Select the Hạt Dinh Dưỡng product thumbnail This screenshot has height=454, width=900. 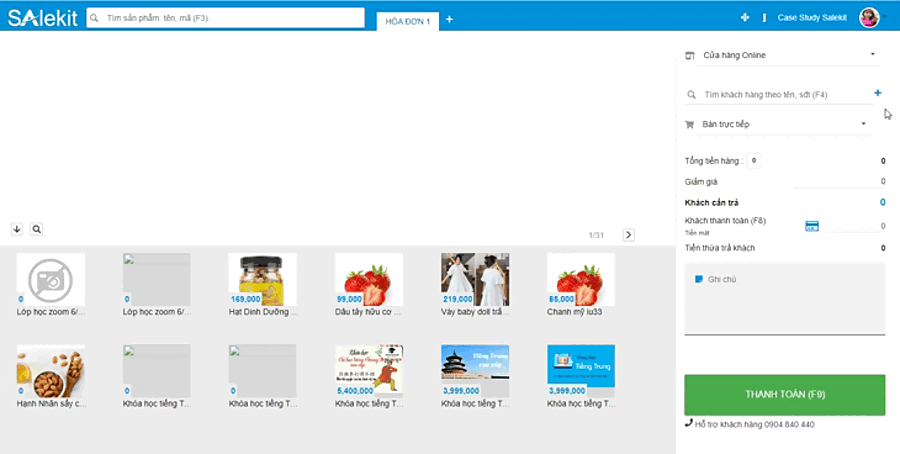point(262,279)
